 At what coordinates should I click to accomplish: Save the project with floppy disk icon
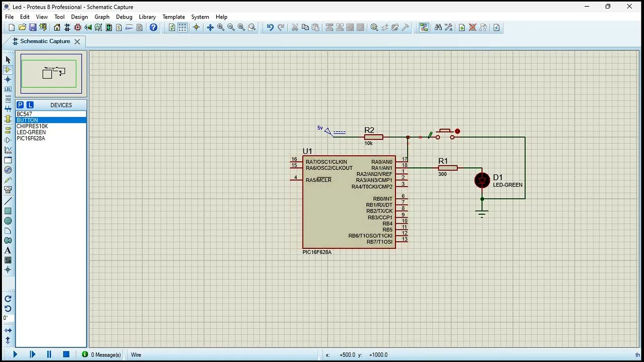(33, 28)
